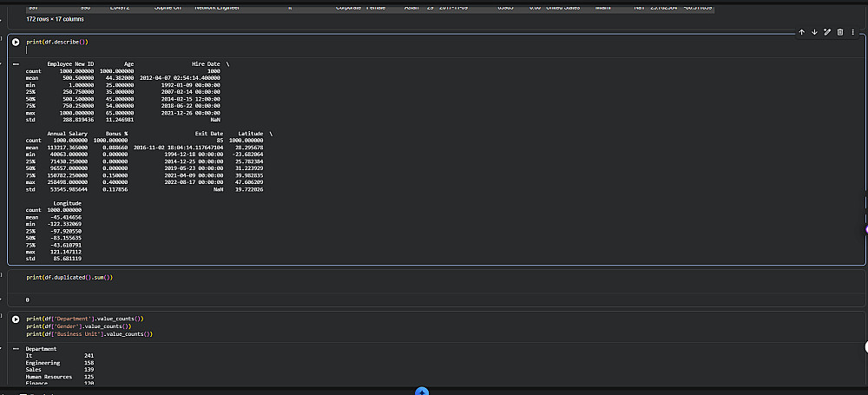
Task: Place cursor in print(df.describe()) code line
Action: click(57, 42)
